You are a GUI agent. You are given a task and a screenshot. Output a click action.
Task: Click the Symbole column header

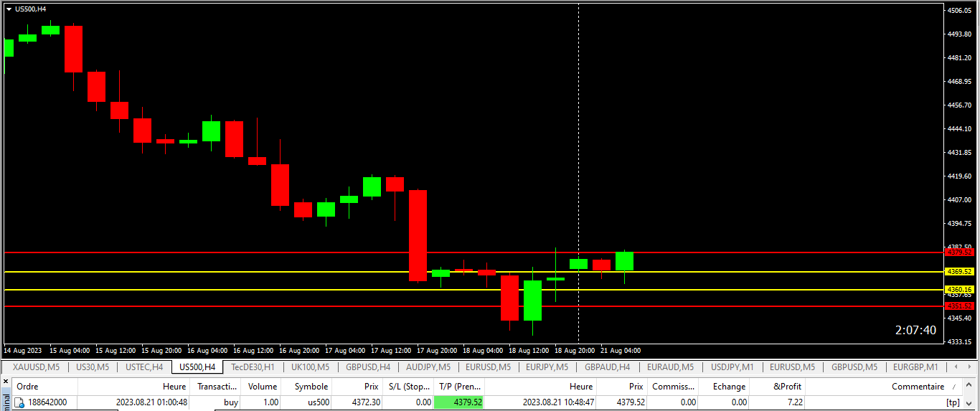click(311, 386)
